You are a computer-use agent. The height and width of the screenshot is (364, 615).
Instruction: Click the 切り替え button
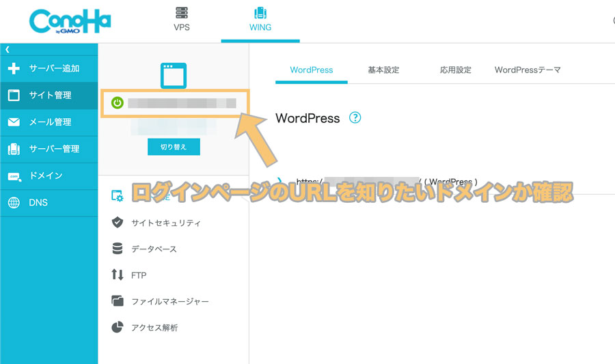click(174, 147)
